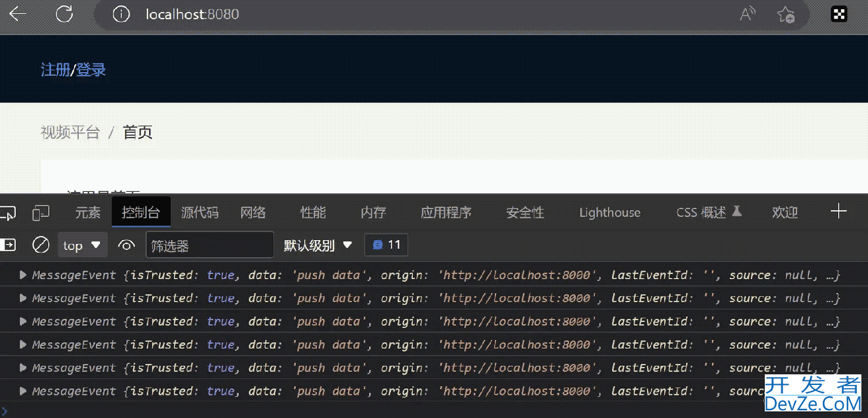Expand the first MessageEvent log entry
Image resolution: width=868 pixels, height=418 pixels.
[23, 275]
